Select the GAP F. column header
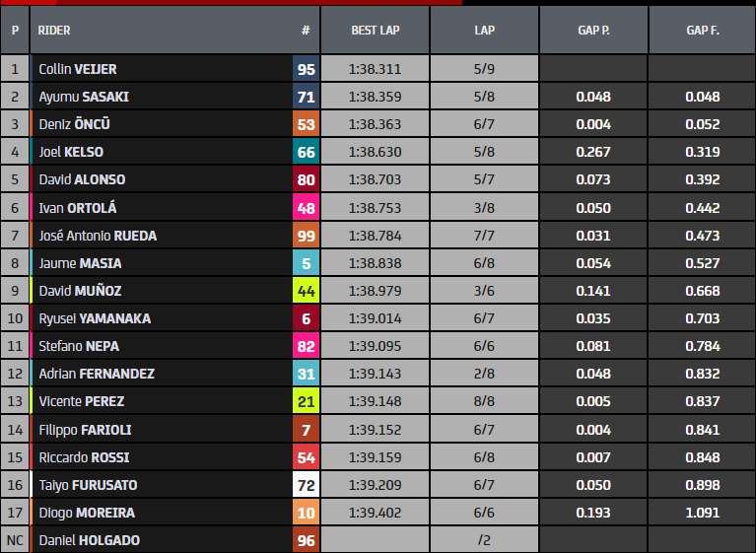This screenshot has height=553, width=756. [x=702, y=31]
